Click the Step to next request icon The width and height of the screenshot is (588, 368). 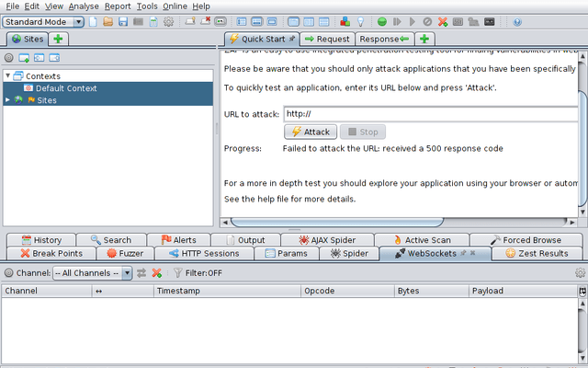[397, 22]
